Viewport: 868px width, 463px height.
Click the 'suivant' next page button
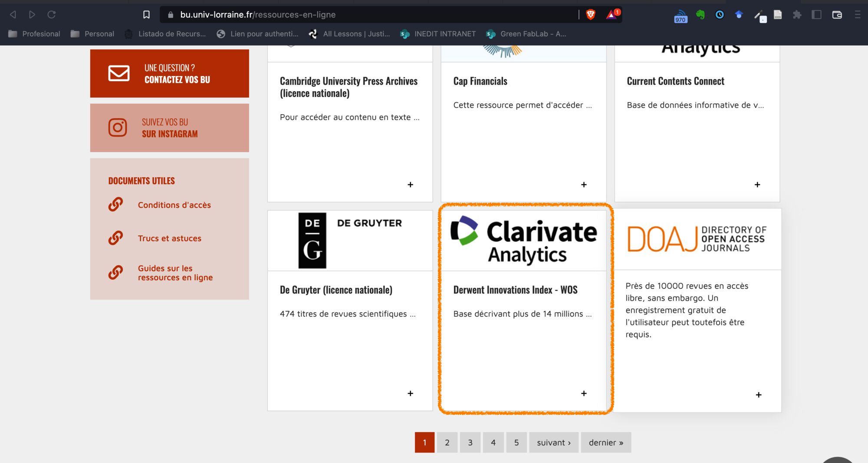tap(553, 443)
